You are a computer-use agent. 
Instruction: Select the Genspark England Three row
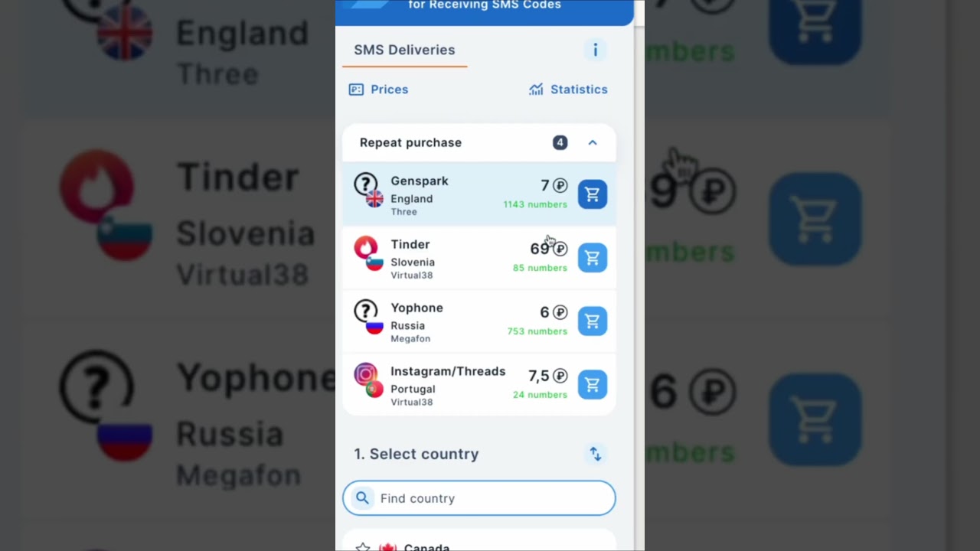click(479, 194)
